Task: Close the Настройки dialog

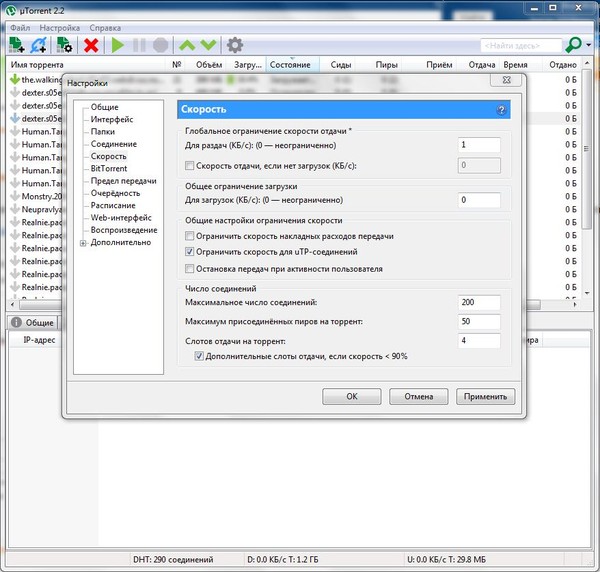Action: point(506,80)
